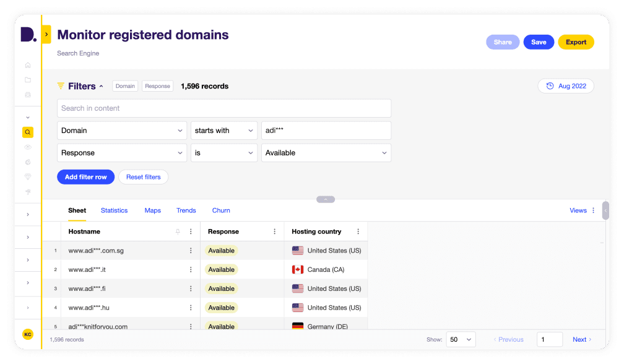624x364 pixels.
Task: Collapse the sidebar section with down chevron
Action: pyautogui.click(x=28, y=118)
